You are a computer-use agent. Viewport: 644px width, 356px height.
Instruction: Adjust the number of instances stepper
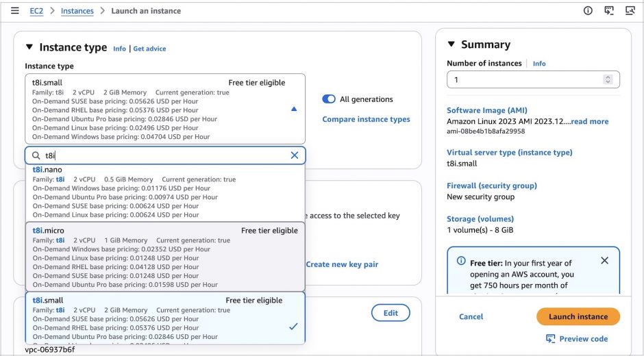[608, 79]
